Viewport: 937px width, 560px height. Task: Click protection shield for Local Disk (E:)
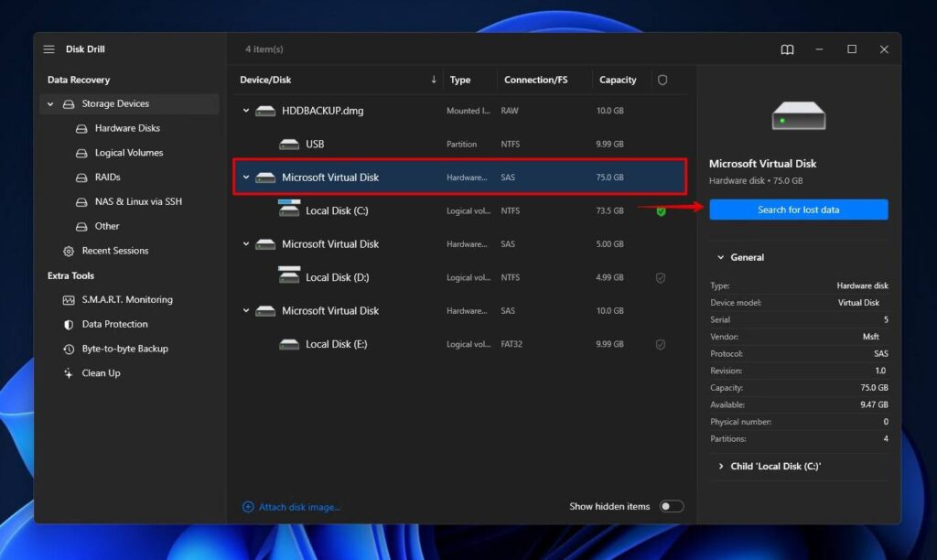coord(661,345)
